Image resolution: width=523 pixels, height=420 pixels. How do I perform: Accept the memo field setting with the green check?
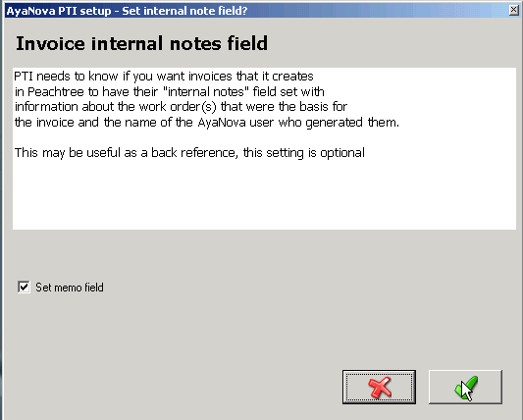465,387
